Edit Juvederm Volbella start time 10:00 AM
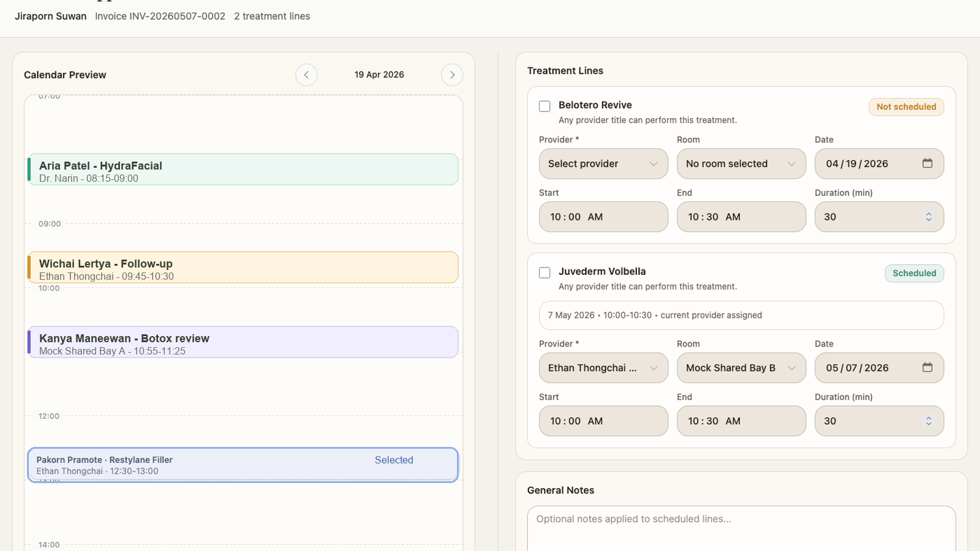This screenshot has width=980, height=551. [603, 421]
